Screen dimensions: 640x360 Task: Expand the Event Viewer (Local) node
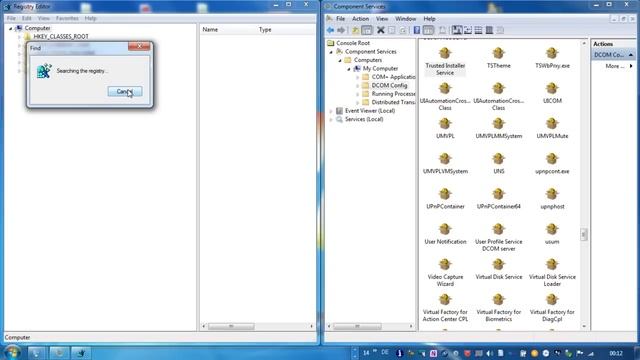[331, 111]
